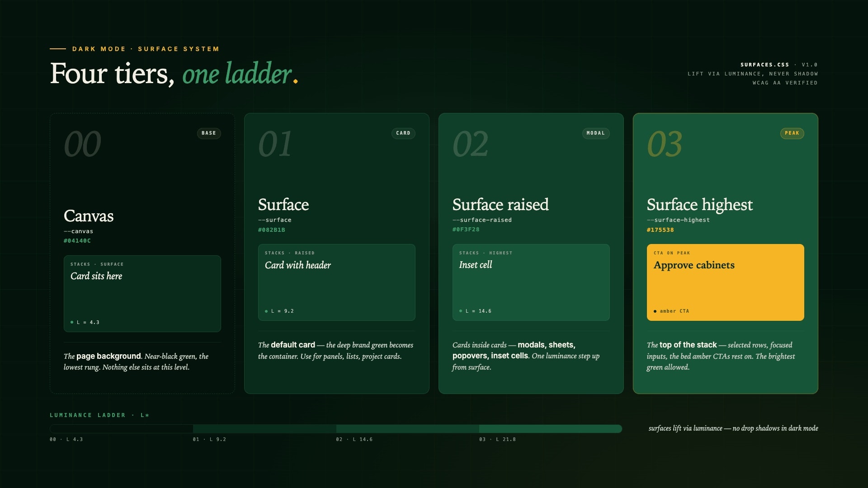Click the 'STACKS · SURFACE' label
Viewport: 868px width, 488px height.
point(97,264)
